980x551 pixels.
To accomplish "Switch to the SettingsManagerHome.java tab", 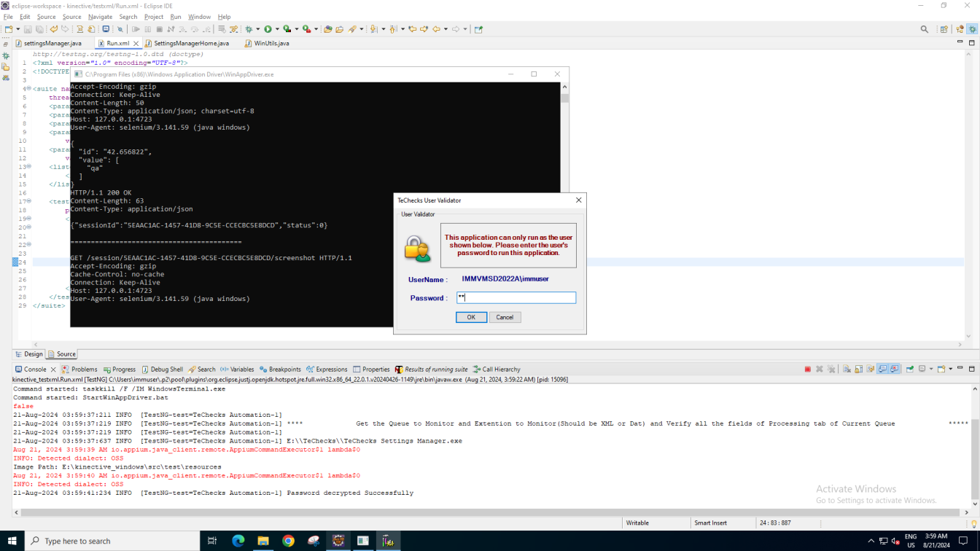I will click(x=191, y=44).
